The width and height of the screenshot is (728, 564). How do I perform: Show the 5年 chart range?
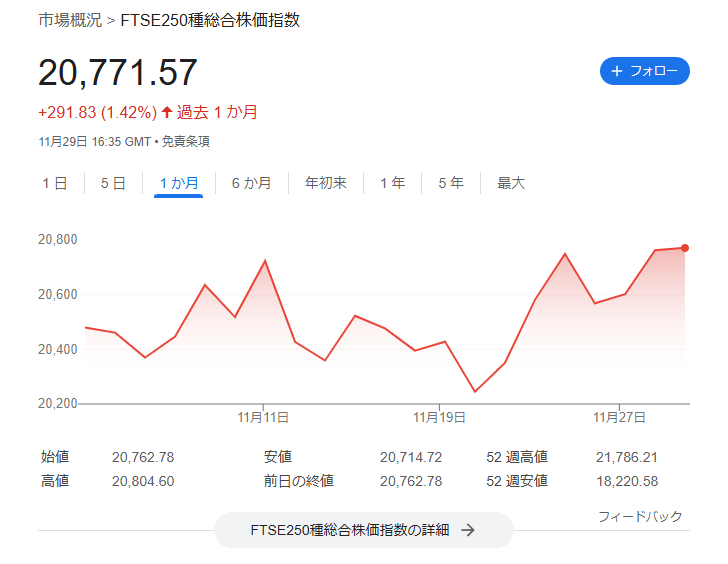[451, 183]
